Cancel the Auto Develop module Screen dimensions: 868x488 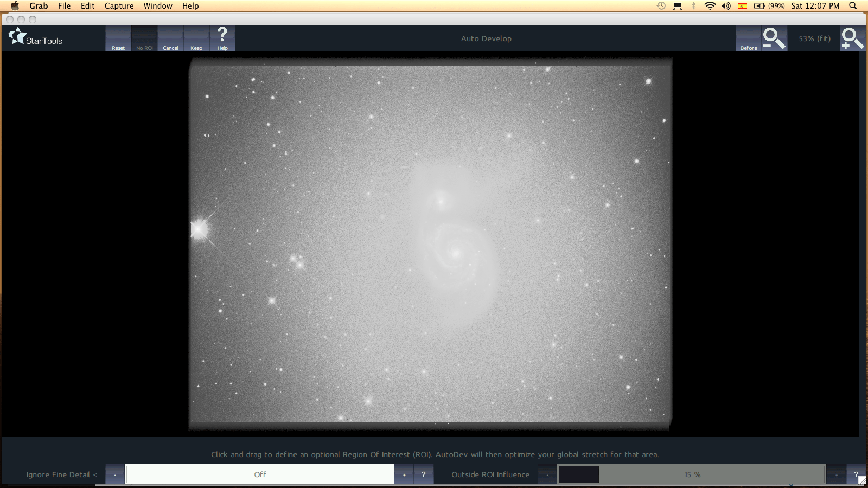coord(170,39)
